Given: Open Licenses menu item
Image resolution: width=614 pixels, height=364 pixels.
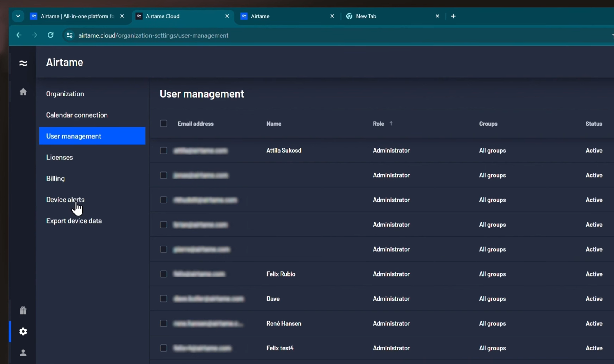Looking at the screenshot, I should pyautogui.click(x=92, y=157).
